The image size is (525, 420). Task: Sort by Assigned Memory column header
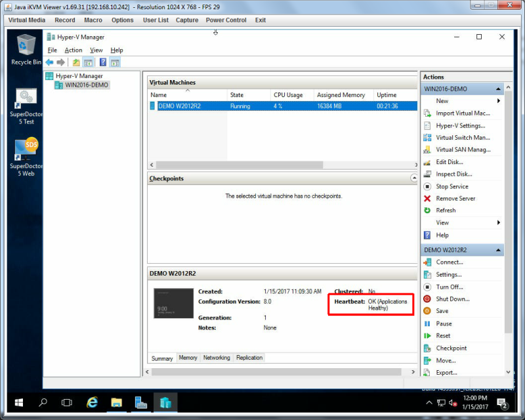(344, 95)
